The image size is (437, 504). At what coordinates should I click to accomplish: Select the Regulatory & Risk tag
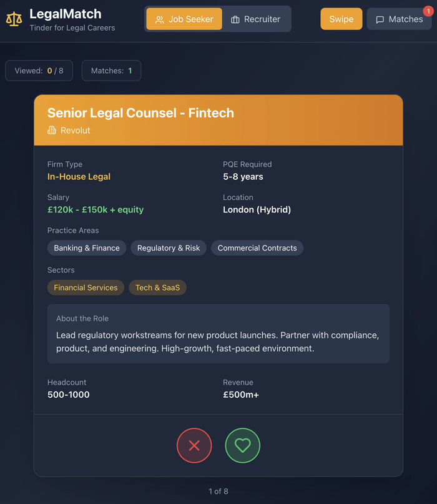click(169, 248)
